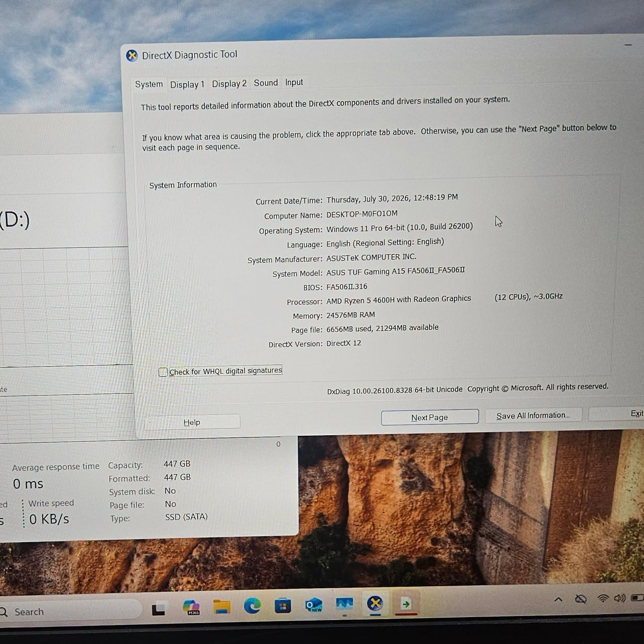Click Save All Information button

pos(533,415)
